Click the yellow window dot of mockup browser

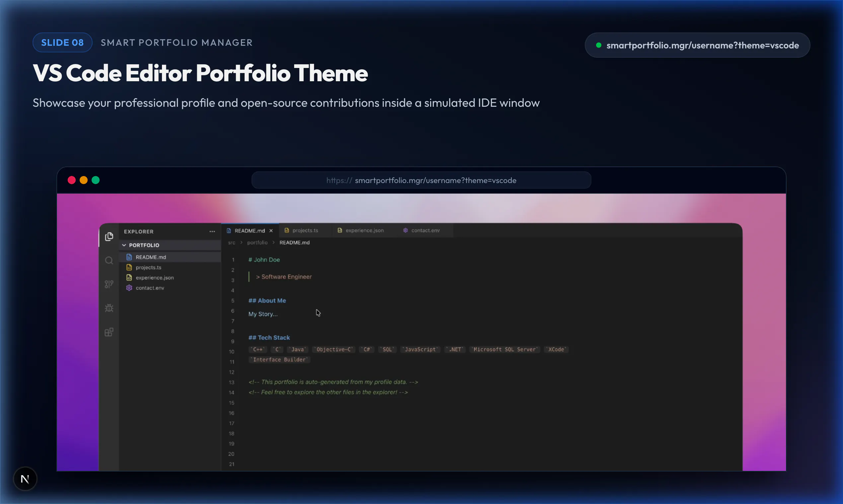(83, 180)
